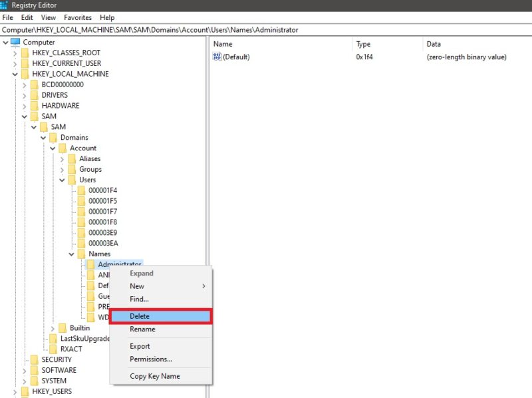Expand the Aliases key
532x398 pixels.
pyautogui.click(x=62, y=159)
